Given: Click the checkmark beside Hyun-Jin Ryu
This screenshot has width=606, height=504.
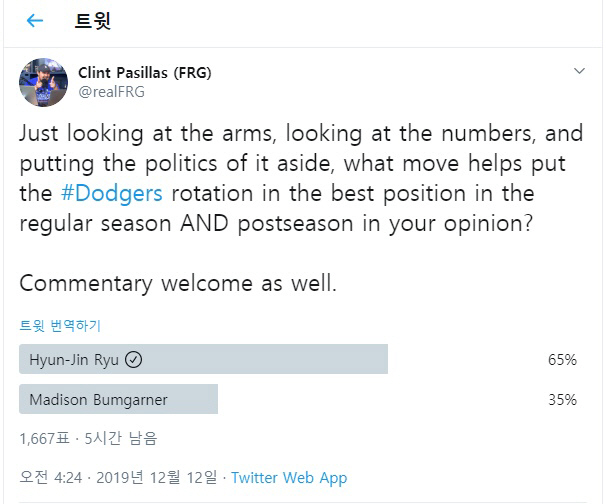Looking at the screenshot, I should (x=134, y=360).
